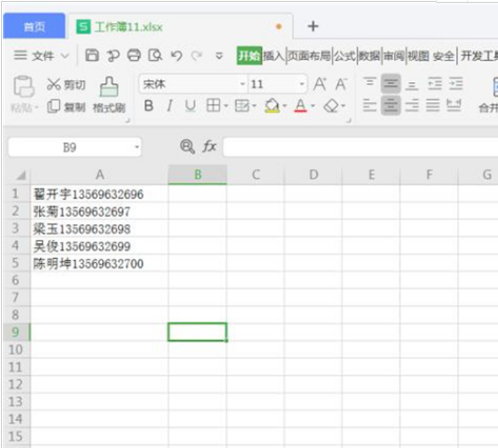Click into the formula bar input

360,147
